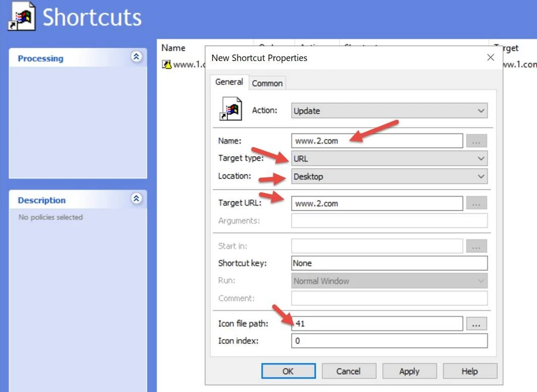Select the www.1.com shortcut item icon

point(167,64)
